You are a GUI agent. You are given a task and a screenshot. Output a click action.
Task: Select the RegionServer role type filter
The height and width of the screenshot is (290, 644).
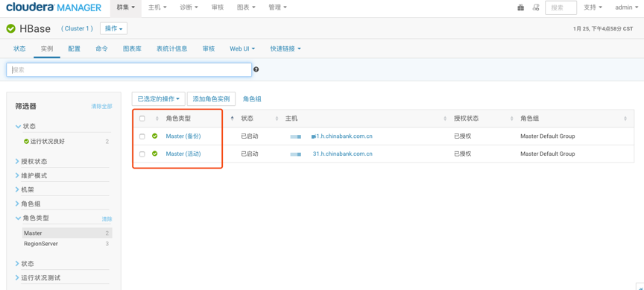click(x=67, y=244)
